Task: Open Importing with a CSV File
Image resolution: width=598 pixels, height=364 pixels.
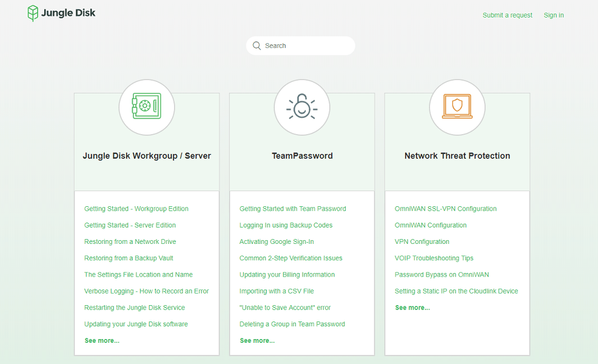Action: [277, 291]
